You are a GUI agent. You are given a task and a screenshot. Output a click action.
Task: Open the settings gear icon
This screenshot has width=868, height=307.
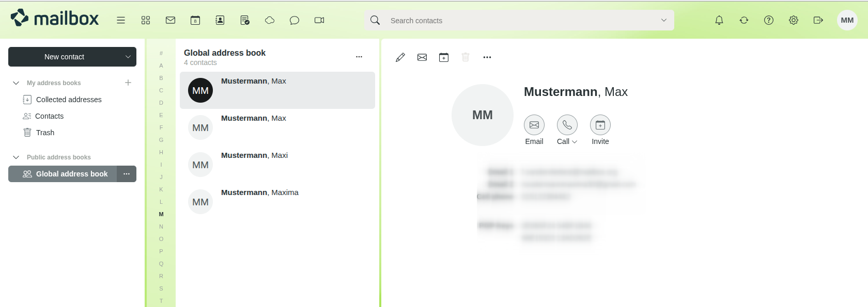pos(794,20)
